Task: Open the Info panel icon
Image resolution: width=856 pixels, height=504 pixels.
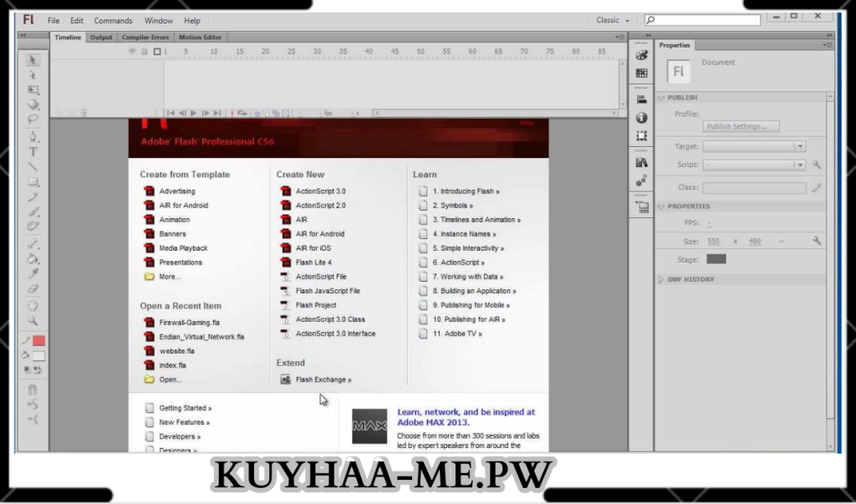Action: click(x=641, y=117)
